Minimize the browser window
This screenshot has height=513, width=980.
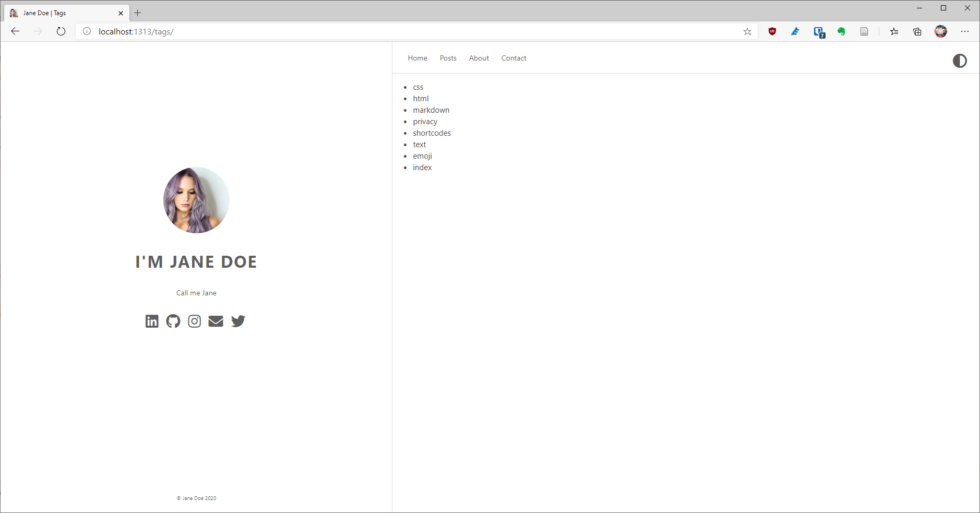click(919, 8)
